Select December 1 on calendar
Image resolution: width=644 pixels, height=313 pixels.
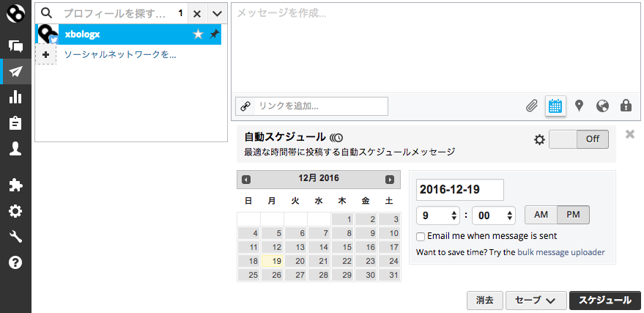[x=343, y=219]
